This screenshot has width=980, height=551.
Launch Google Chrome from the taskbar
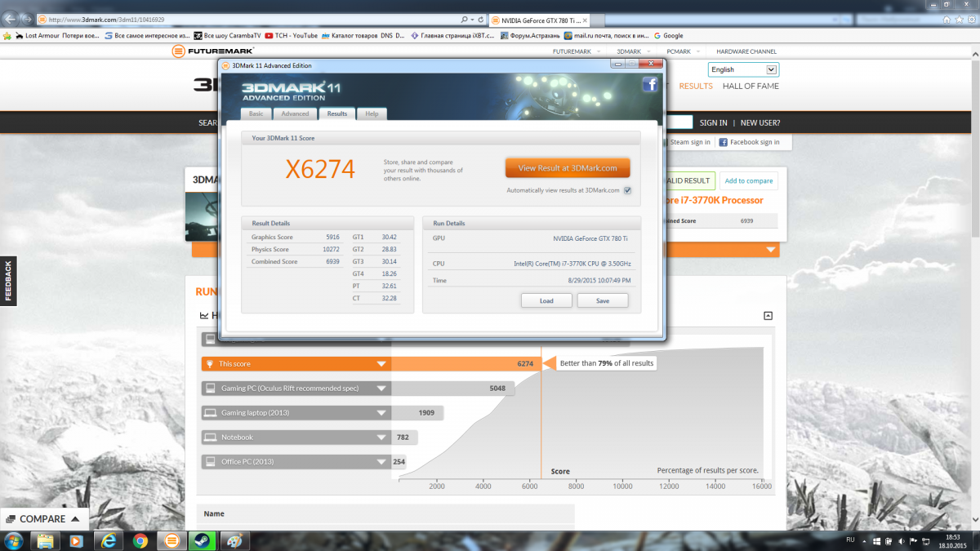[140, 540]
